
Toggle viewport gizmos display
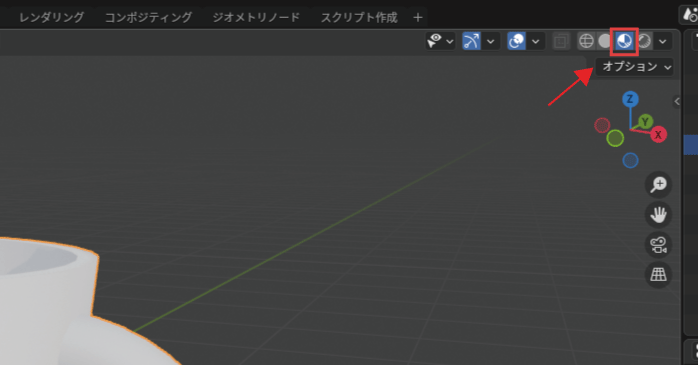click(471, 41)
